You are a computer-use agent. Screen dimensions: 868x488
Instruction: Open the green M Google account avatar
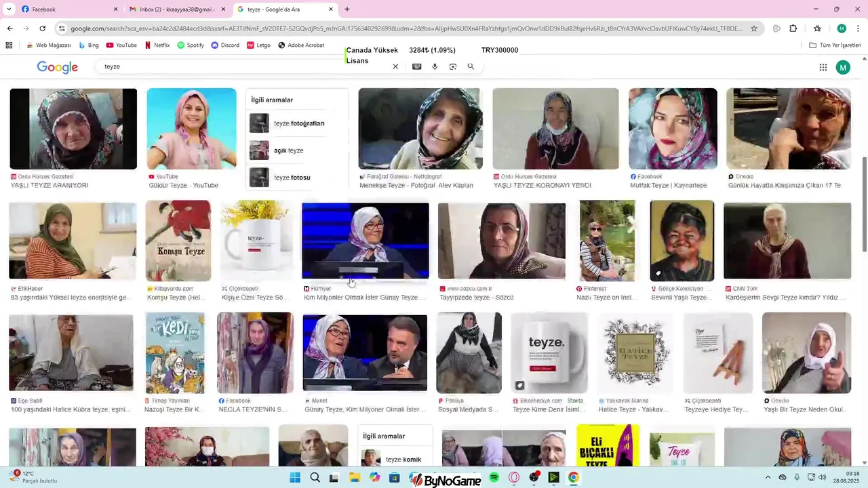click(843, 67)
